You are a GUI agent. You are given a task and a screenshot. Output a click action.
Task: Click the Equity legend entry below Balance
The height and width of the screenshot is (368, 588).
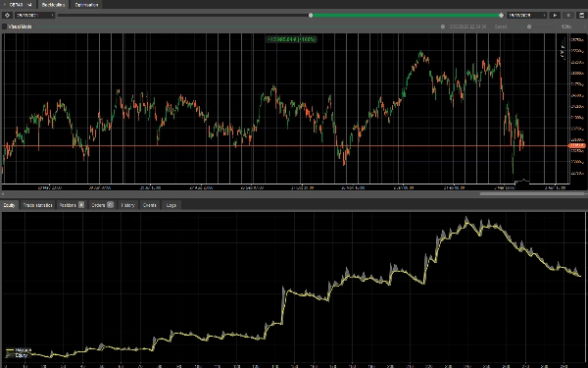click(x=18, y=355)
